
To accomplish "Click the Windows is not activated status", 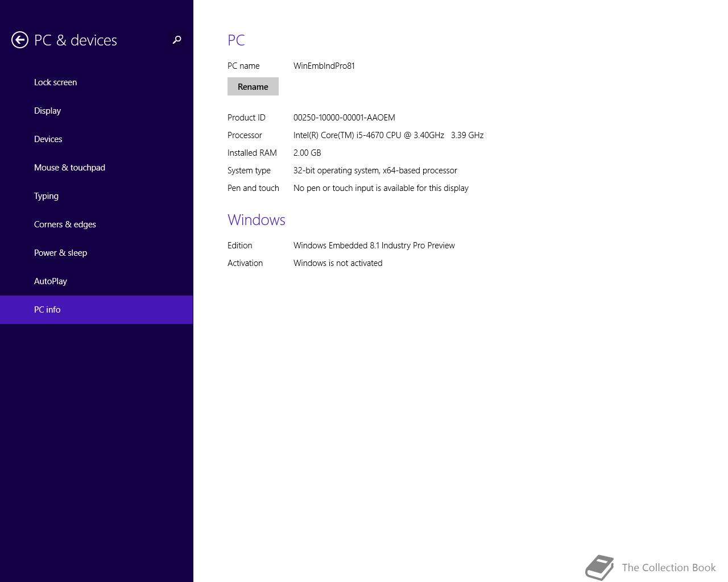I will [338, 263].
